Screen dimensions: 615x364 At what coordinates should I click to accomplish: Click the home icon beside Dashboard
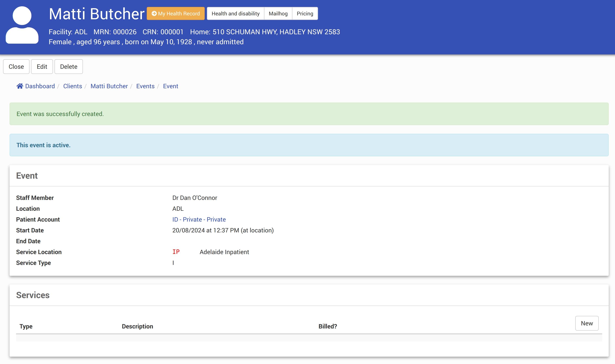pos(20,86)
